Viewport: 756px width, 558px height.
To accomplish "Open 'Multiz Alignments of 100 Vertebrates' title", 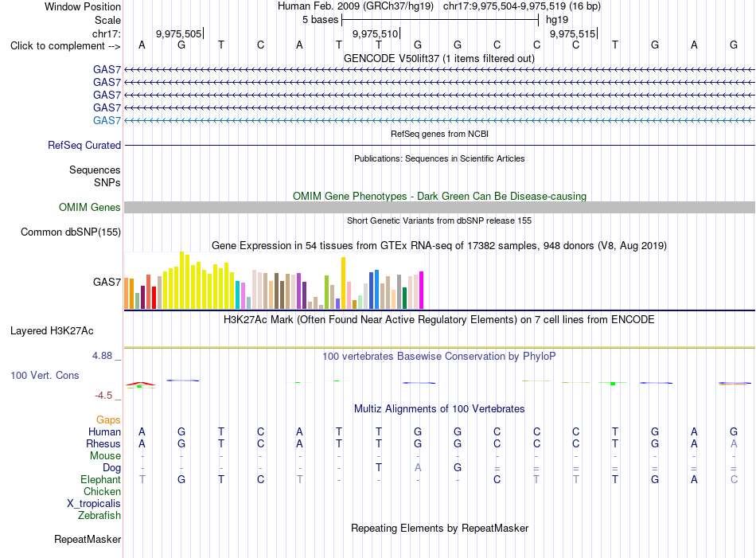I will 439,409.
